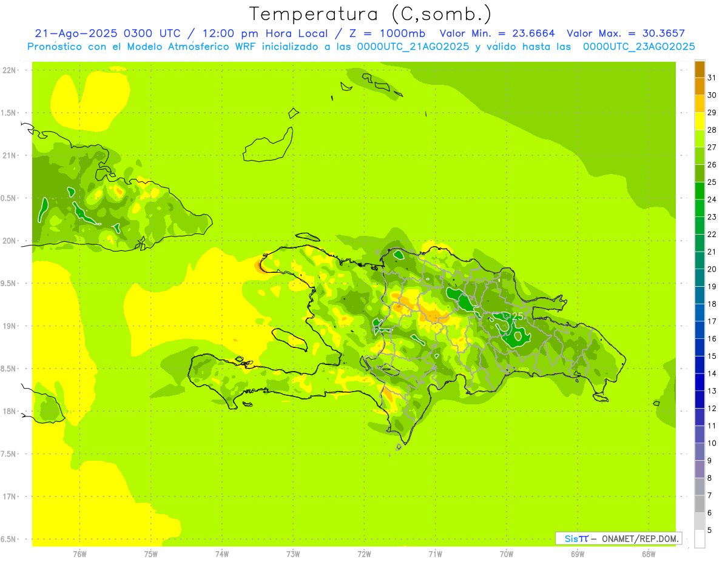Click the legend number 5
This screenshot has width=728, height=562.
point(710,530)
